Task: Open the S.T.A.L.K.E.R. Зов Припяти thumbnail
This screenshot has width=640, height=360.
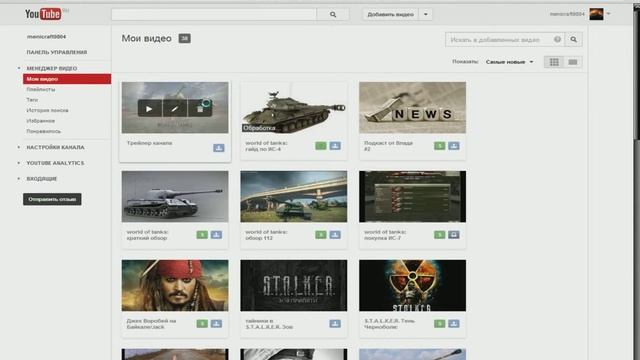Action: coord(294,285)
